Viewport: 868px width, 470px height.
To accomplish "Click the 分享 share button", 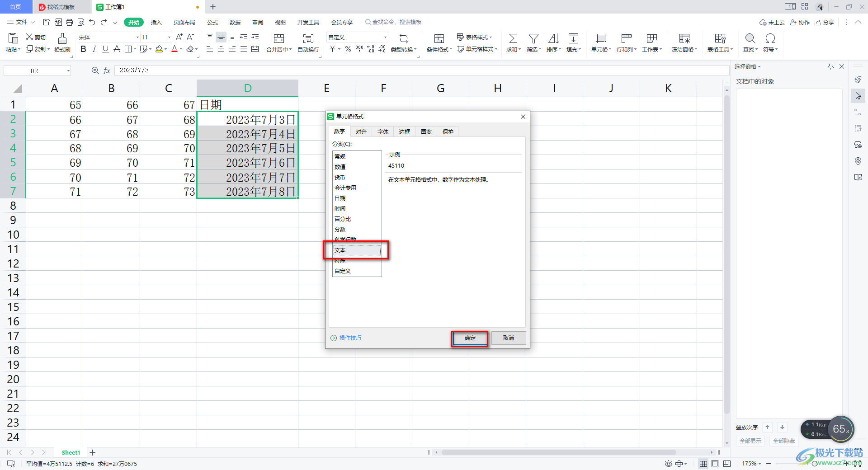I will 825,22.
